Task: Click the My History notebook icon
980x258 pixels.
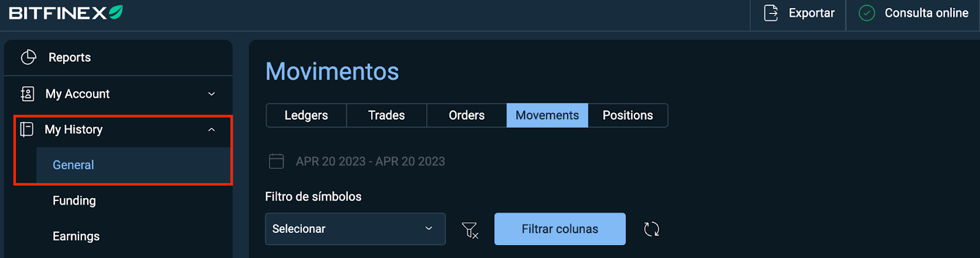Action: (27, 129)
